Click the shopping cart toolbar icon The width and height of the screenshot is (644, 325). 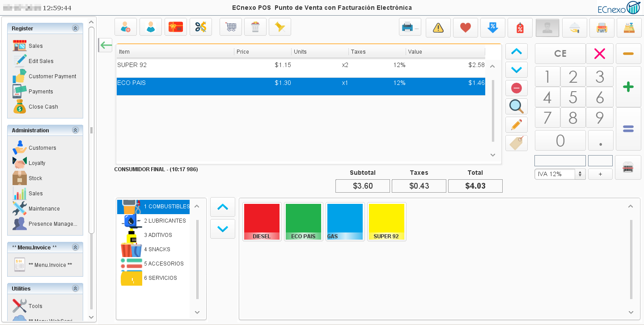tap(231, 27)
